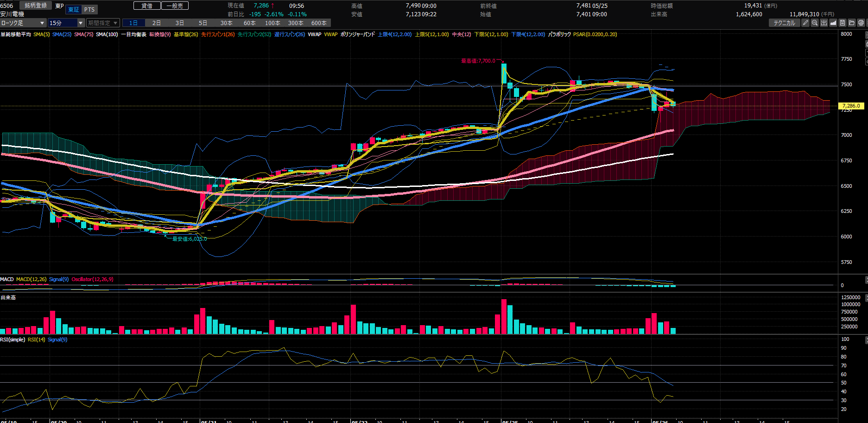The width and height of the screenshot is (868, 423).
Task: Click the 7,286.0 current price marker
Action: pyautogui.click(x=851, y=106)
